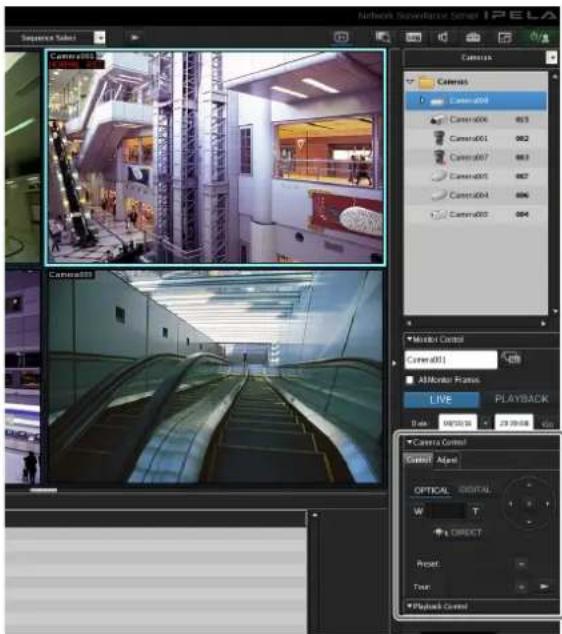Collapse the Cameras folder tree arrow
The height and width of the screenshot is (634, 562).
click(x=411, y=82)
